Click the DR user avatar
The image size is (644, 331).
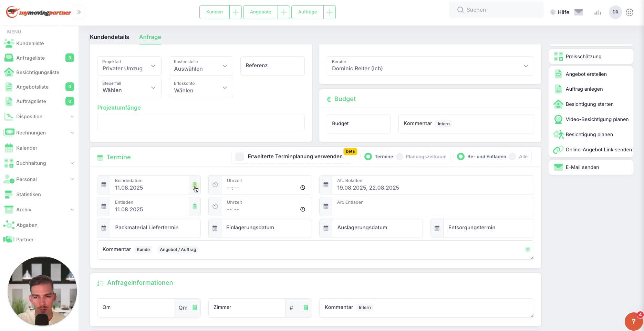615,12
